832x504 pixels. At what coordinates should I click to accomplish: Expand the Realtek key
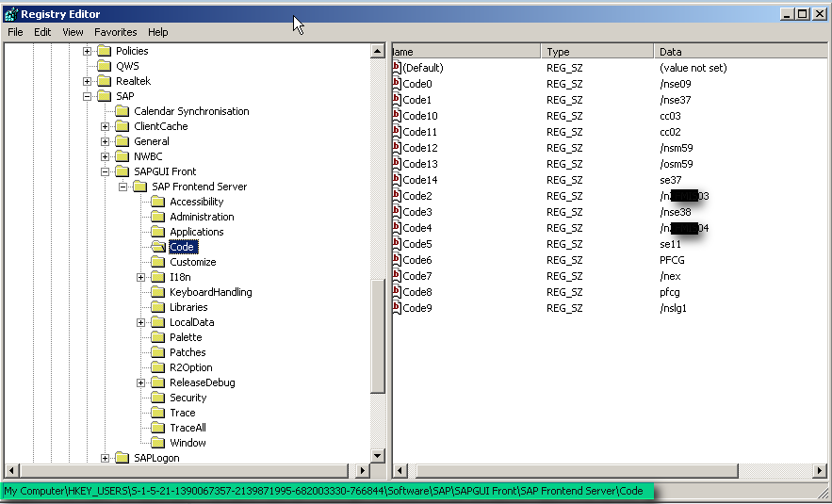coord(87,82)
